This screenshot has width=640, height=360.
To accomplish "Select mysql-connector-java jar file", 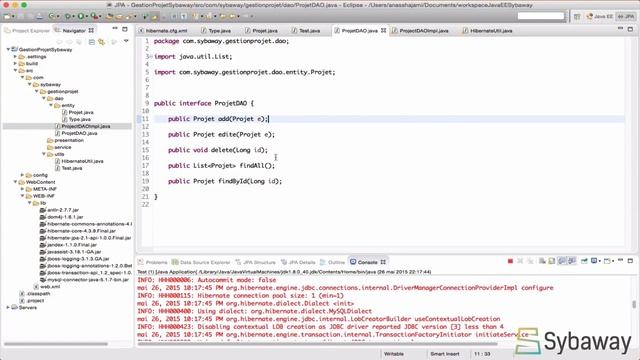I will coord(84,280).
